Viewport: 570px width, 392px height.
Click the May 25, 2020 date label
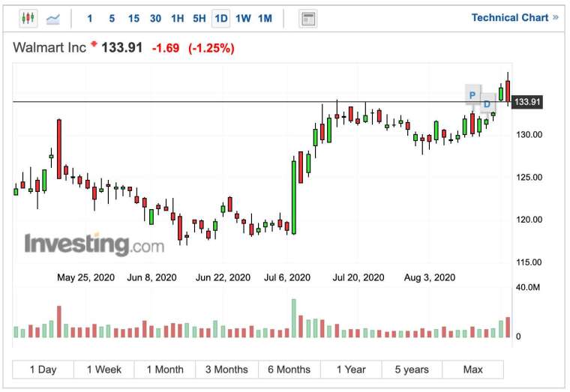[85, 277]
